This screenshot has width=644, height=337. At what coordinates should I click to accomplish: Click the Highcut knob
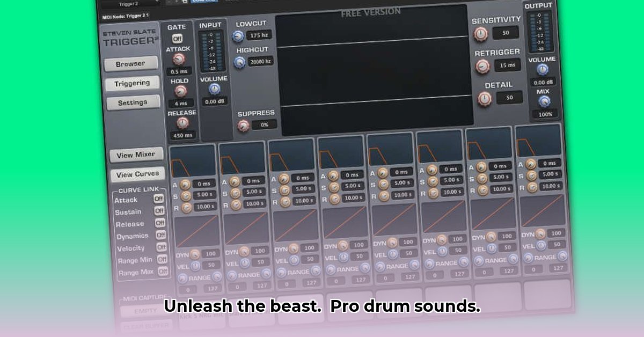coord(239,62)
